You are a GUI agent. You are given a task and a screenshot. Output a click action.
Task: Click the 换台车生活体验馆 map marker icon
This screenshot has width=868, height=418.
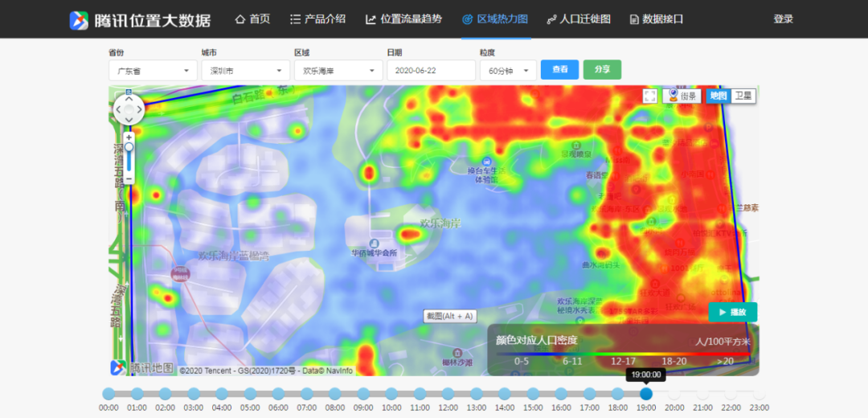tap(487, 161)
